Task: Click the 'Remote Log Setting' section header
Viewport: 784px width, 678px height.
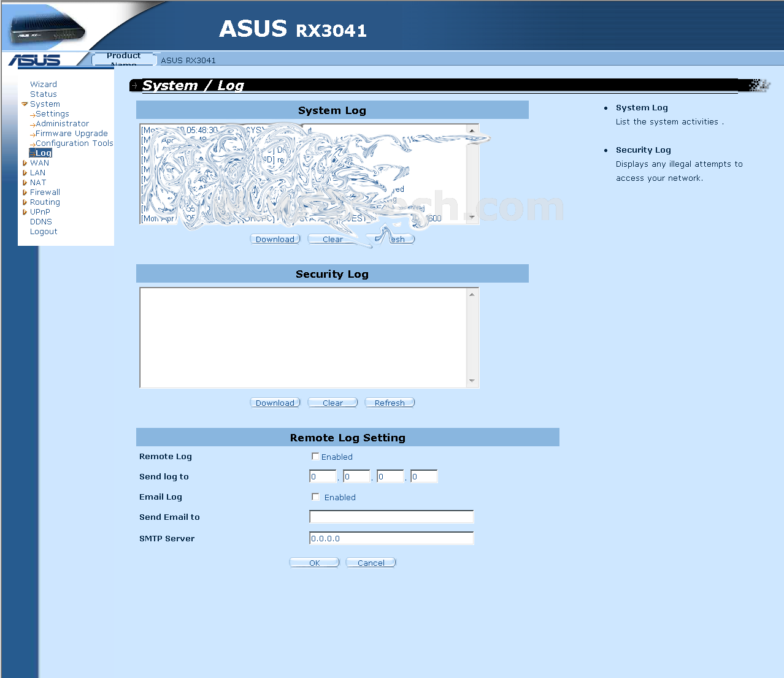Action: [348, 438]
